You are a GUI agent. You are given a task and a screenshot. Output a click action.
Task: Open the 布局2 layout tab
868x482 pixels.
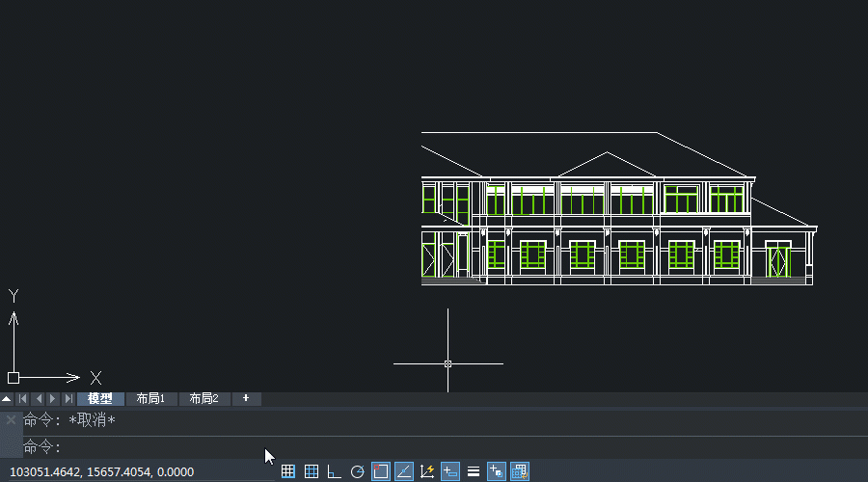(x=203, y=399)
